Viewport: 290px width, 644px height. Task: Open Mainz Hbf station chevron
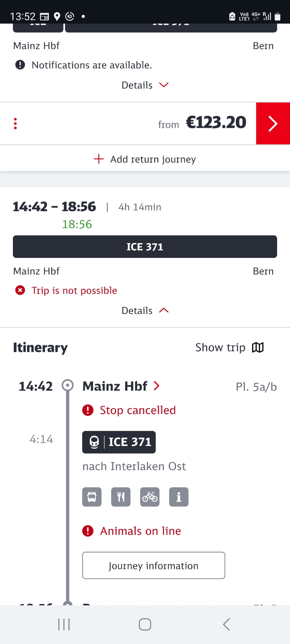pyautogui.click(x=157, y=386)
